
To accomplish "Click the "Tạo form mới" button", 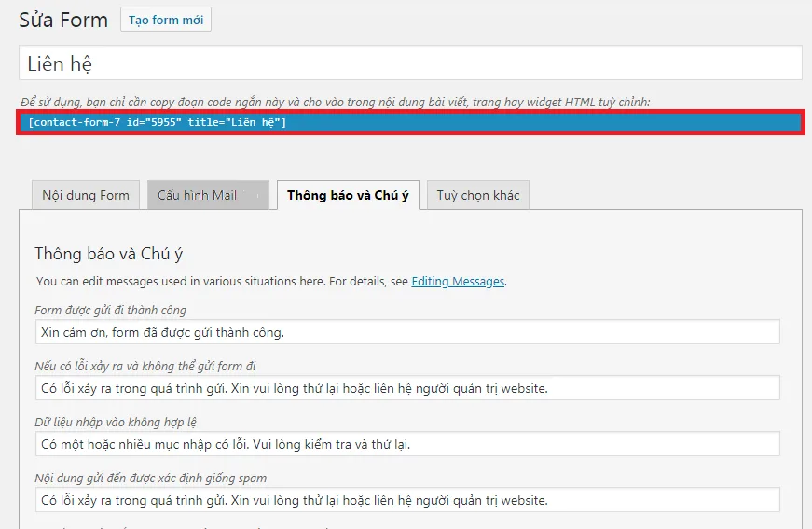I will pos(166,20).
